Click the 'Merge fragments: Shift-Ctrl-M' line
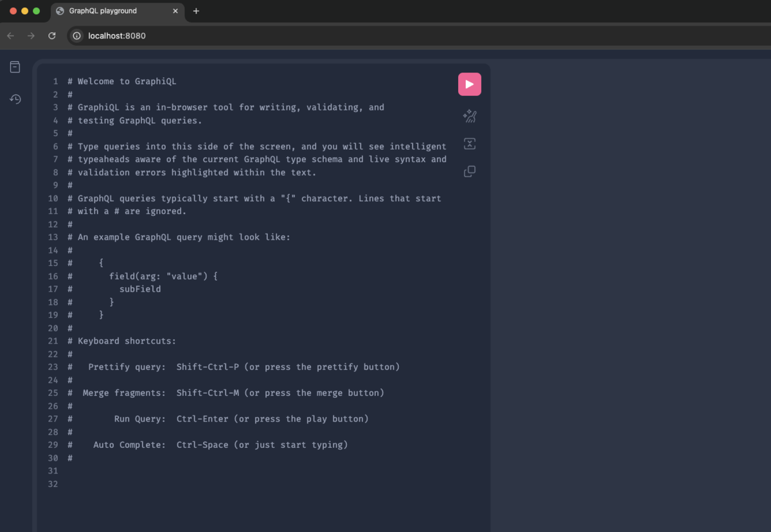This screenshot has height=532, width=771. pyautogui.click(x=226, y=393)
